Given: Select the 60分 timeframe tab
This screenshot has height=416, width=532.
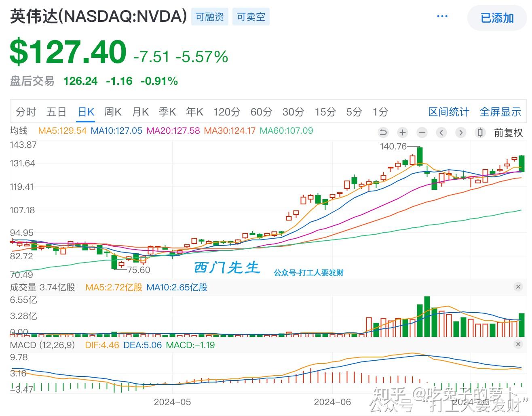Looking at the screenshot, I should [x=262, y=112].
